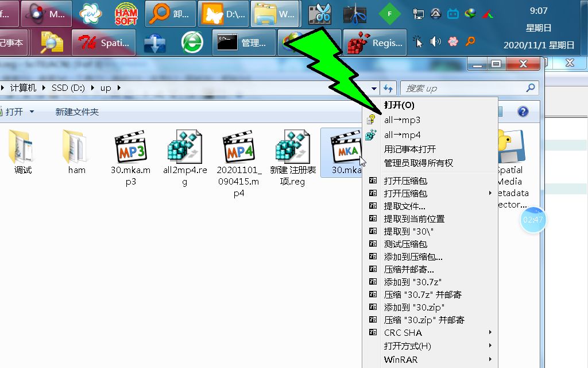
Task: Open the HAM SOFT app from the taskbar
Action: (x=125, y=13)
